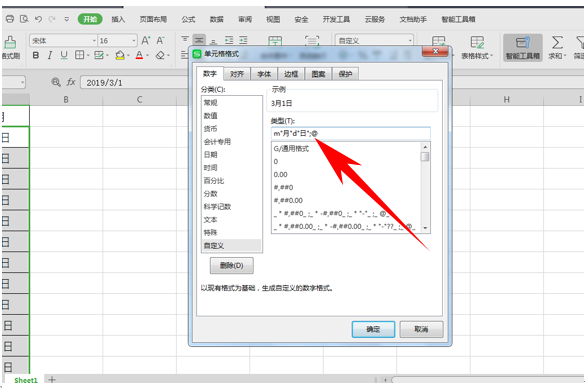Redo the last undone action
This screenshot has height=388, width=585.
(x=52, y=19)
